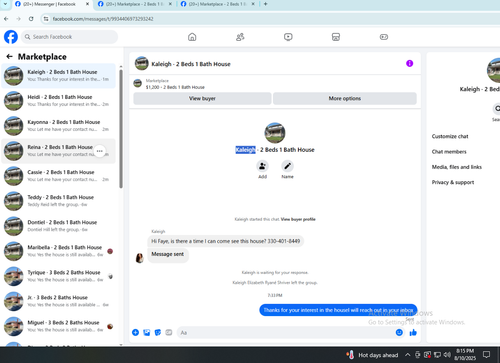The width and height of the screenshot is (500, 363).
Task: Open the Video icon in top navigation
Action: 288,37
